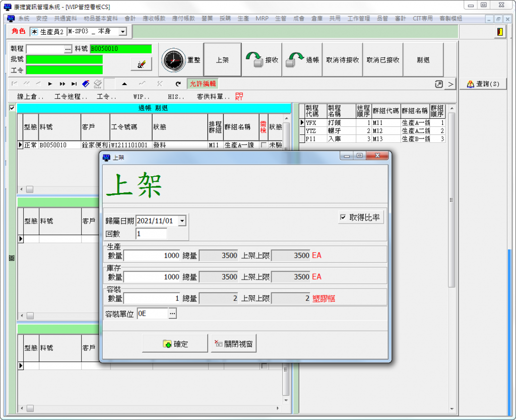
Task: Open the 倉庫 menu
Action: (316, 19)
